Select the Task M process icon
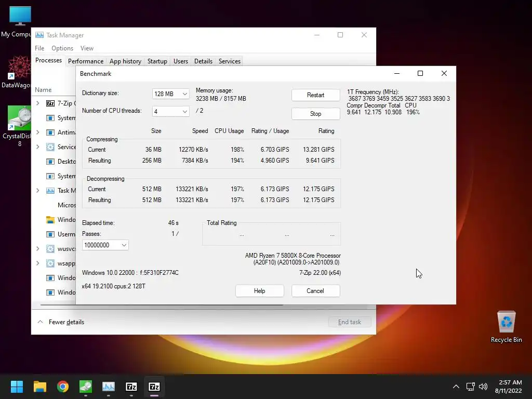The image size is (532, 399). coord(50,191)
